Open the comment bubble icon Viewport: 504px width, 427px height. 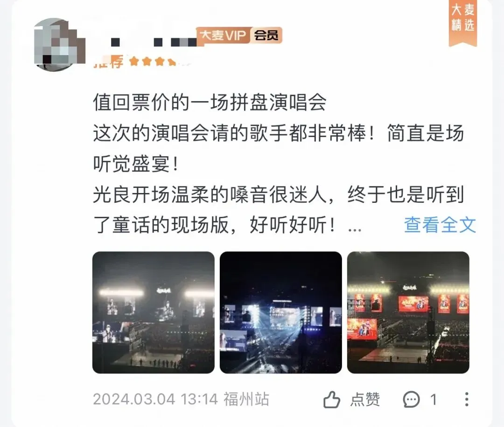coord(412,399)
